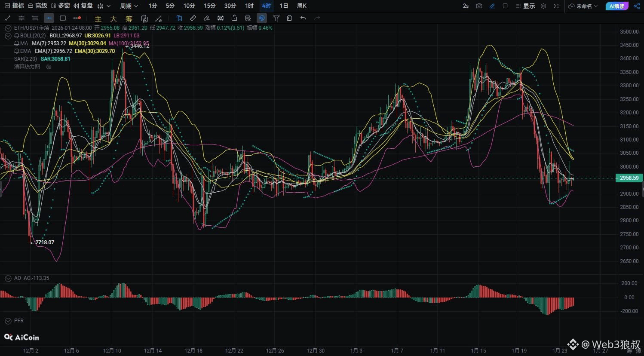The width and height of the screenshot is (644, 356).
Task: Toggle visibility of 清算热力图 indicator
Action: pos(49,67)
